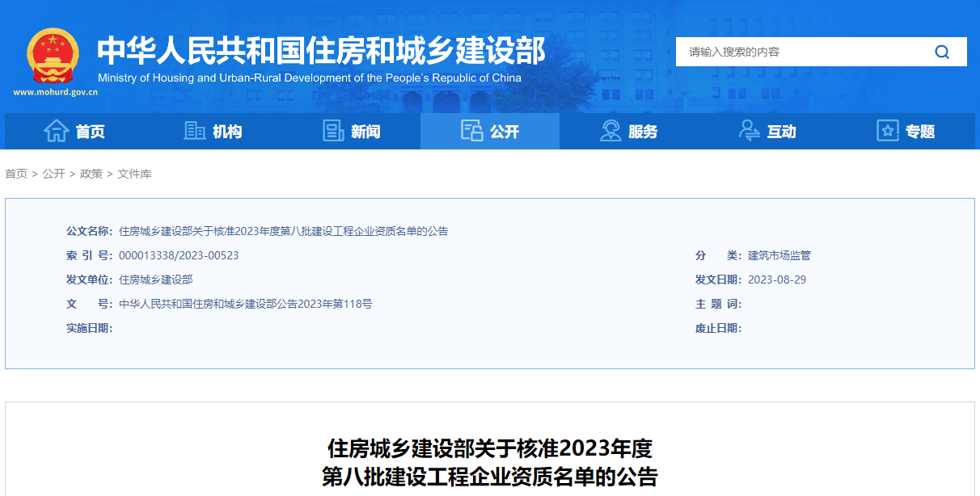Click the 主题词 field label

pyautogui.click(x=719, y=304)
